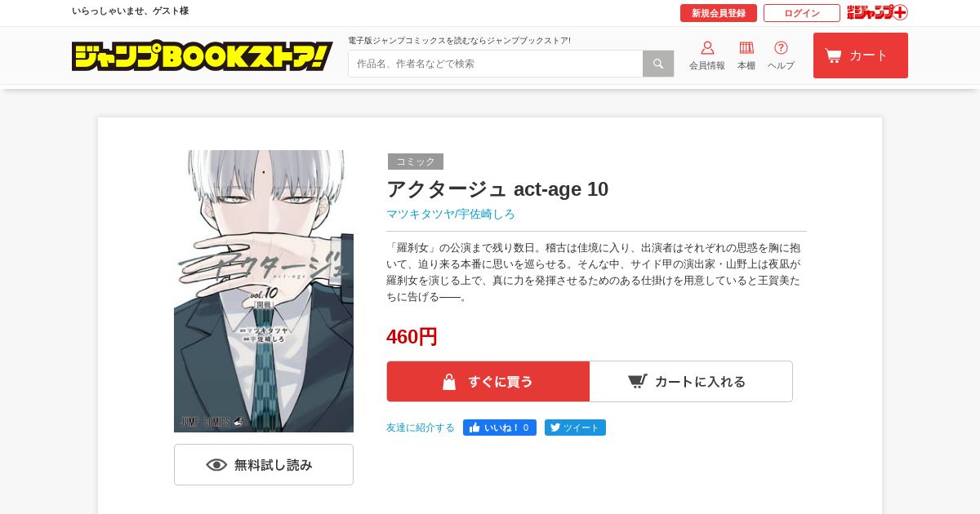Click the コミック category tag
Image resolution: width=980 pixels, height=514 pixels.
[x=416, y=162]
